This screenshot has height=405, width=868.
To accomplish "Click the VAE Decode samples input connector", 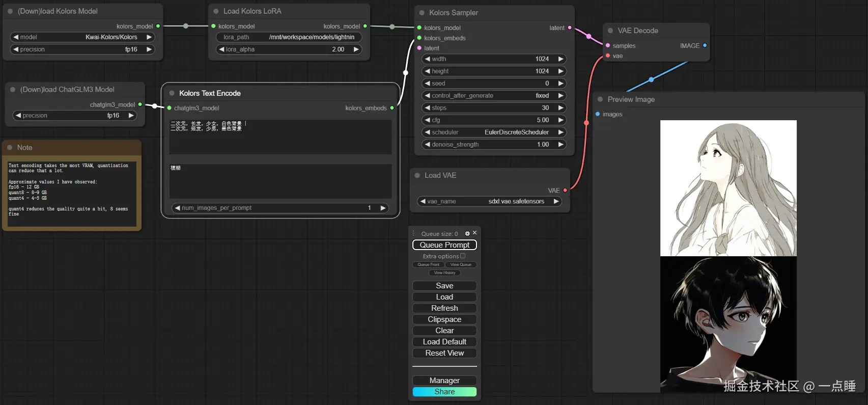I will (x=608, y=45).
